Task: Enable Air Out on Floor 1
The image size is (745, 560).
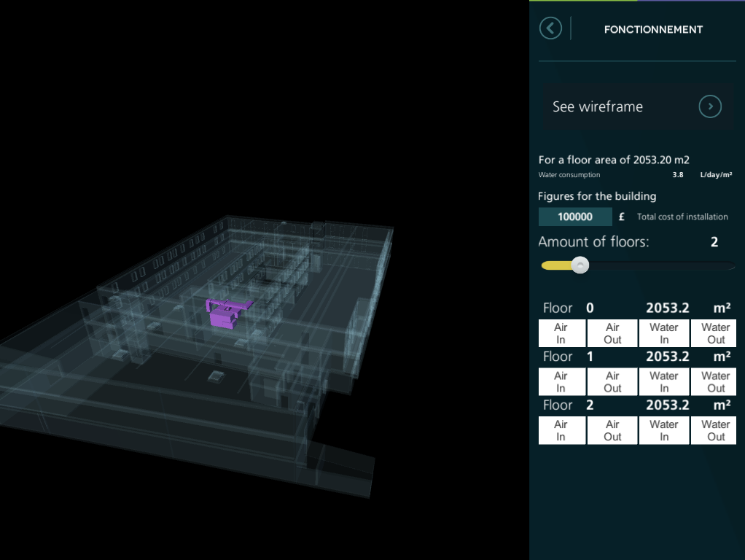Action: click(x=612, y=381)
